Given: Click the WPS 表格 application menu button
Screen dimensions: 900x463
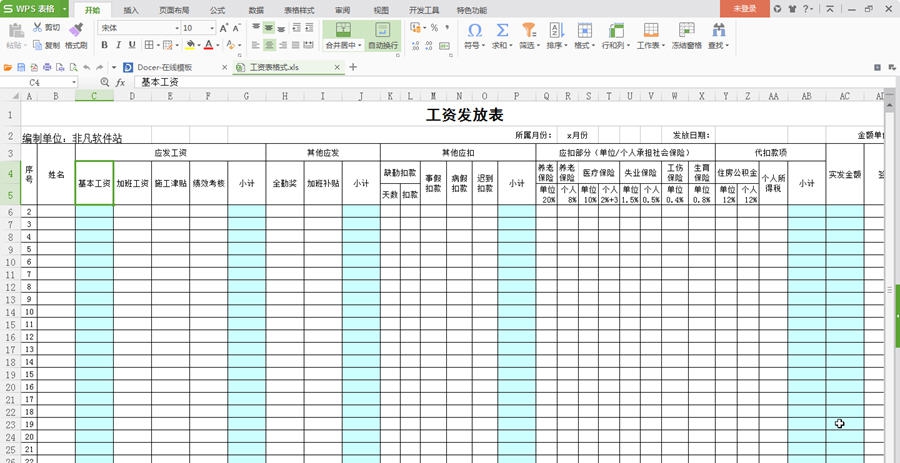Looking at the screenshot, I should click(34, 9).
